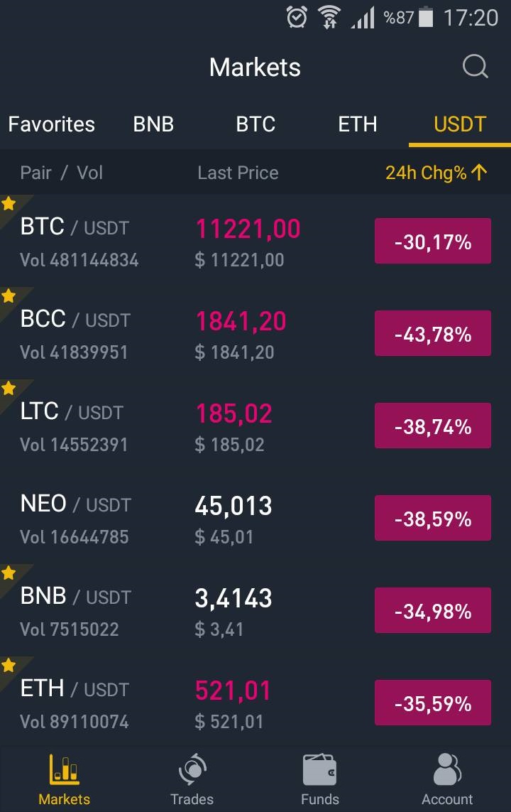The height and width of the screenshot is (812, 511).
Task: Tap the -43,78% BCC change badge
Action: click(x=433, y=333)
